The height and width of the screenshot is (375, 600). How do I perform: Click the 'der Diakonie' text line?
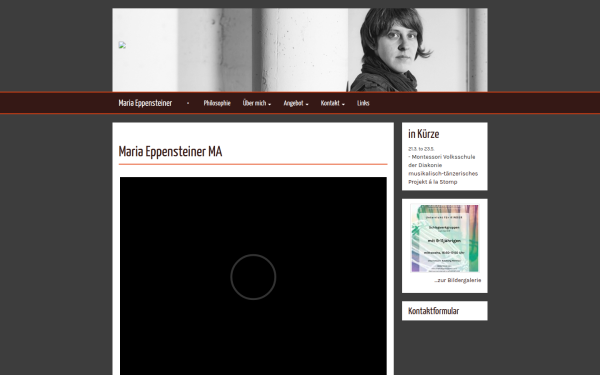(425, 165)
